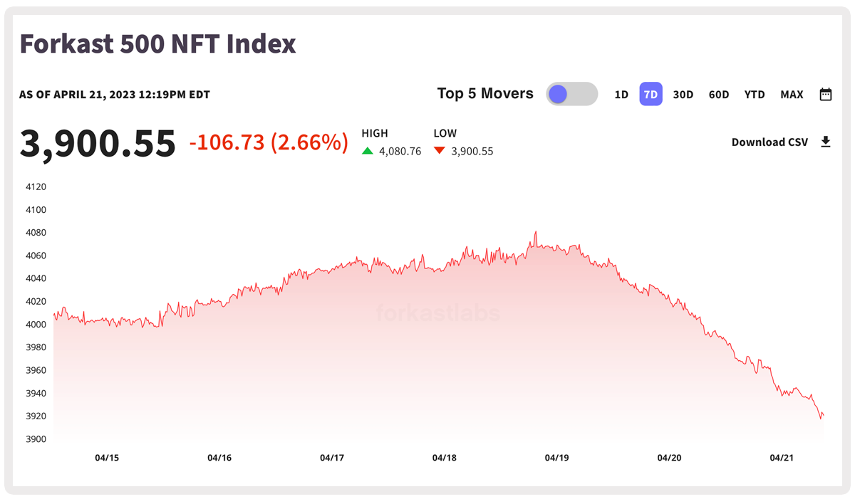
Task: Switch to the 1D time range
Action: 621,94
